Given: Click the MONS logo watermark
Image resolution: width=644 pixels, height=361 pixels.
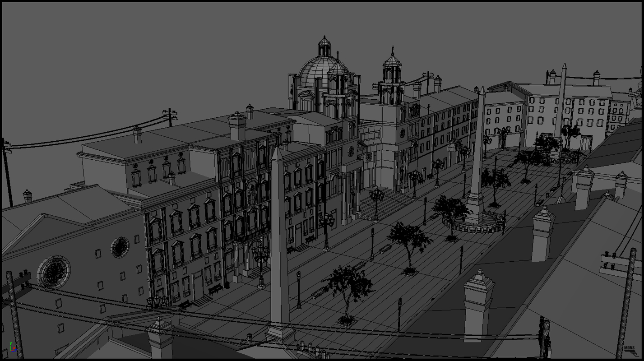Looking at the screenshot, I should 630,348.
